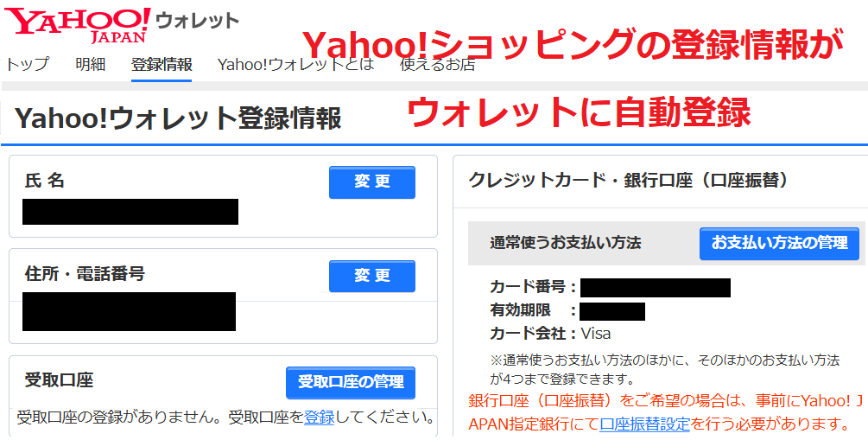868x440 pixels.
Task: Click the 住所・電話番号 label
Action: click(85, 273)
